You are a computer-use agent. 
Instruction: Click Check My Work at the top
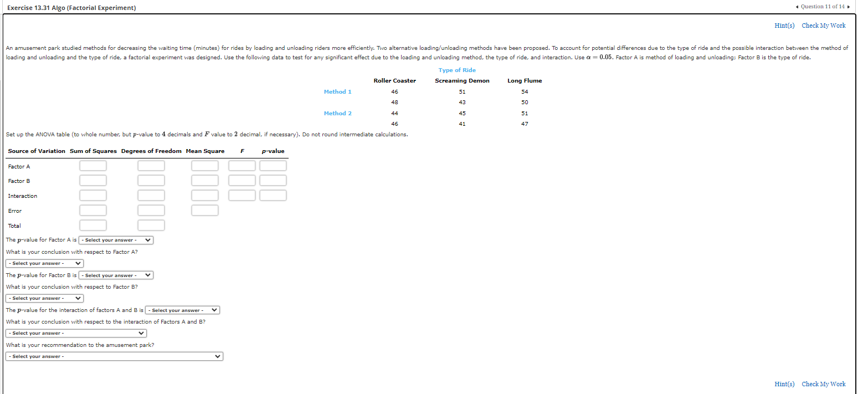click(823, 25)
